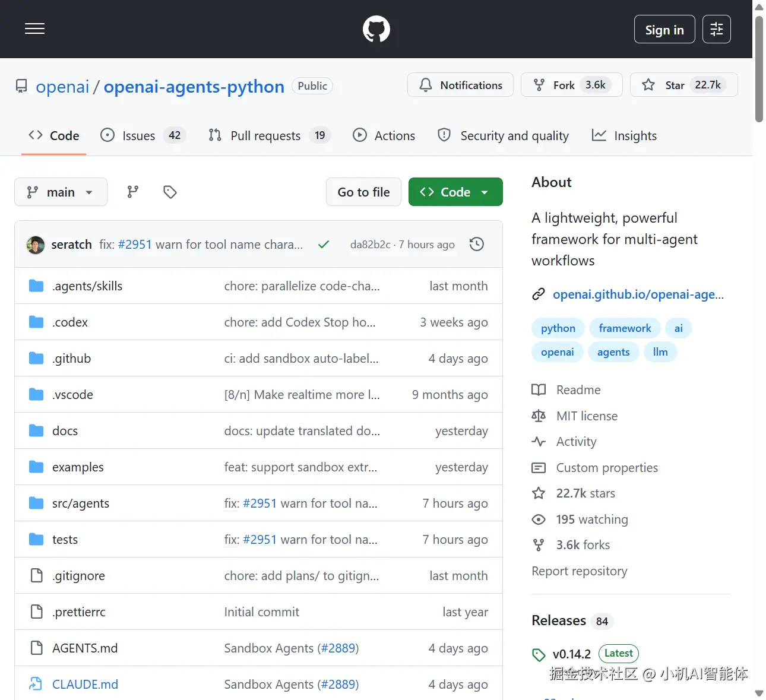Select the ai topic tag
766x700 pixels.
[679, 328]
